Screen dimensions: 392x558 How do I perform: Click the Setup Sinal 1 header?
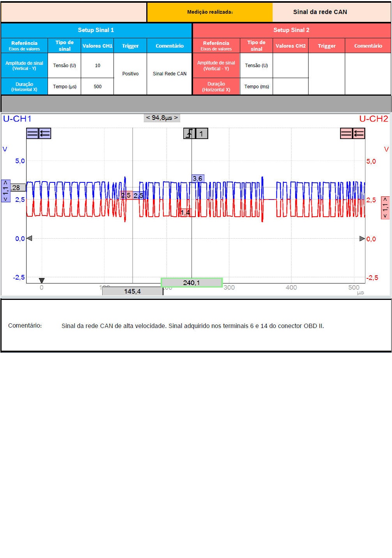pos(96,30)
